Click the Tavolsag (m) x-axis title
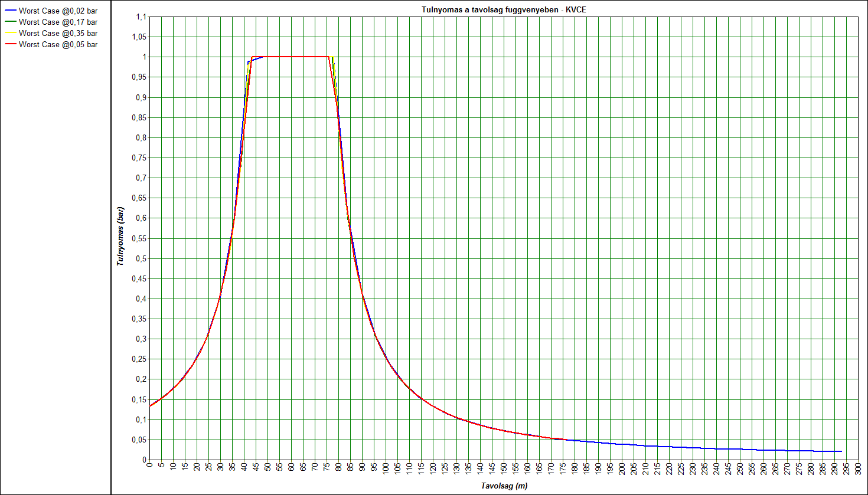 pos(504,486)
